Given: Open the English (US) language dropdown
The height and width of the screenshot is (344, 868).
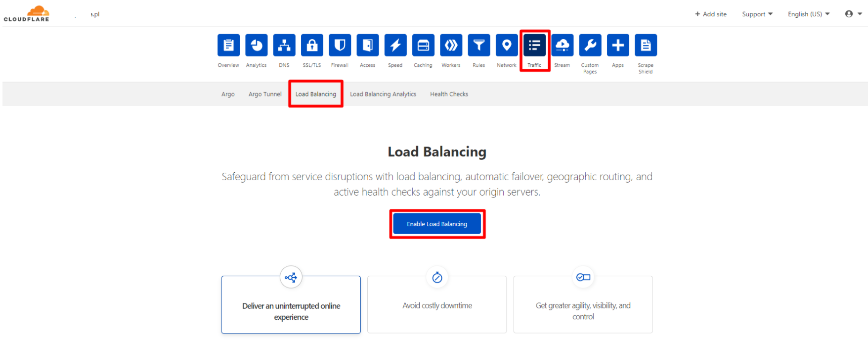Looking at the screenshot, I should [809, 14].
